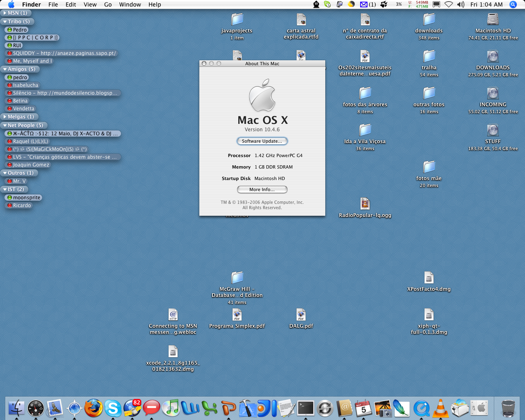Launch Terminal from the Dock

(306, 408)
